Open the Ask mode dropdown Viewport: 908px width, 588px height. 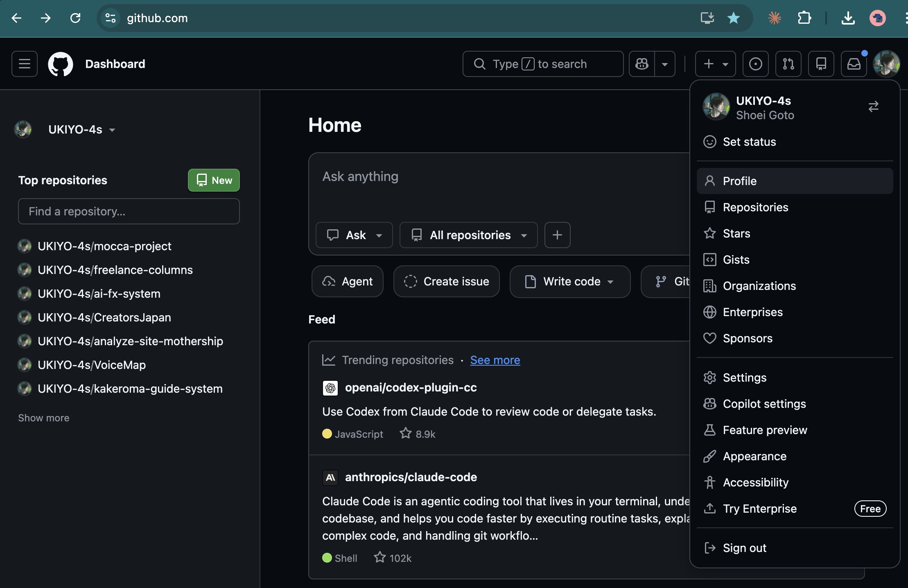[354, 235]
